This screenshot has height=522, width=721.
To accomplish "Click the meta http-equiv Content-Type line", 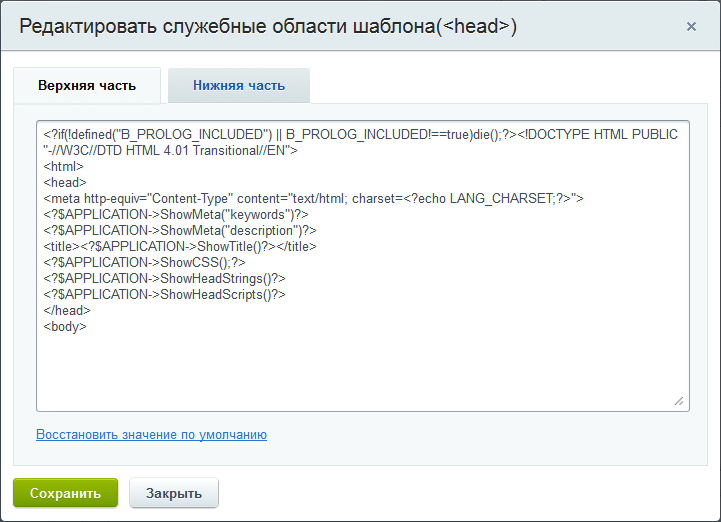I will point(313,199).
